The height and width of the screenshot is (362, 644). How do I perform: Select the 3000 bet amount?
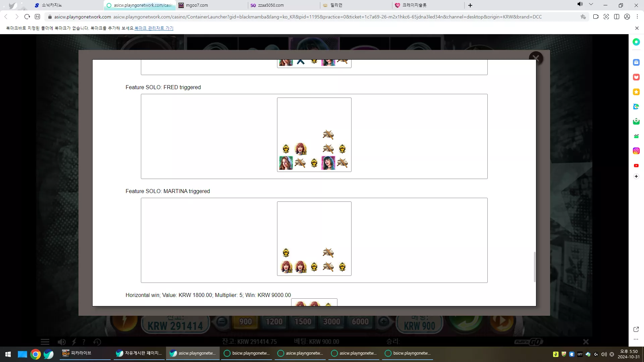tap(332, 322)
